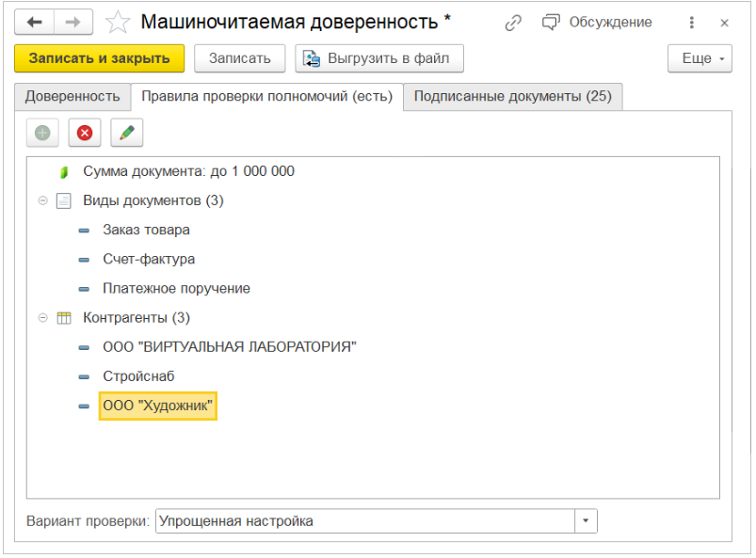Click the Упрощенная настройка input field

(x=364, y=521)
